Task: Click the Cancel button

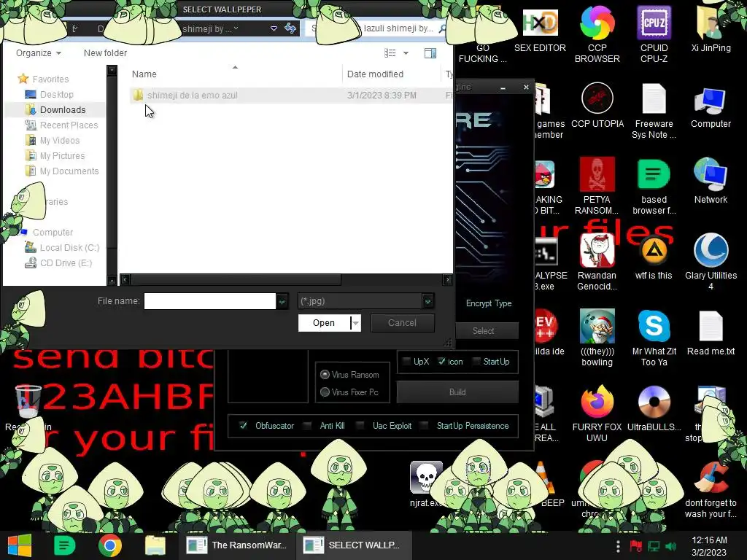Action: coord(402,323)
